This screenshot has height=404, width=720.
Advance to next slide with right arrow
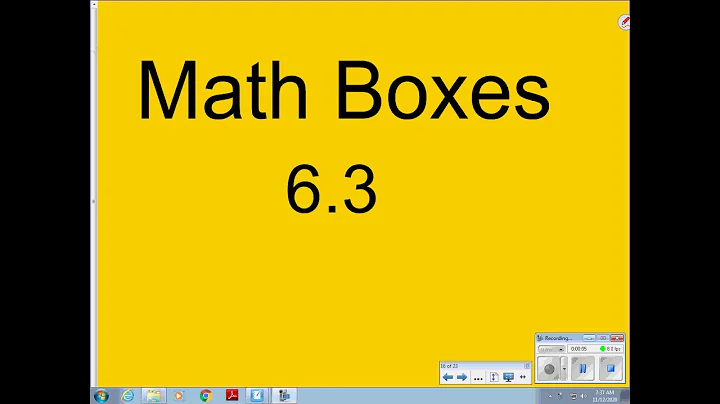pyautogui.click(x=462, y=377)
